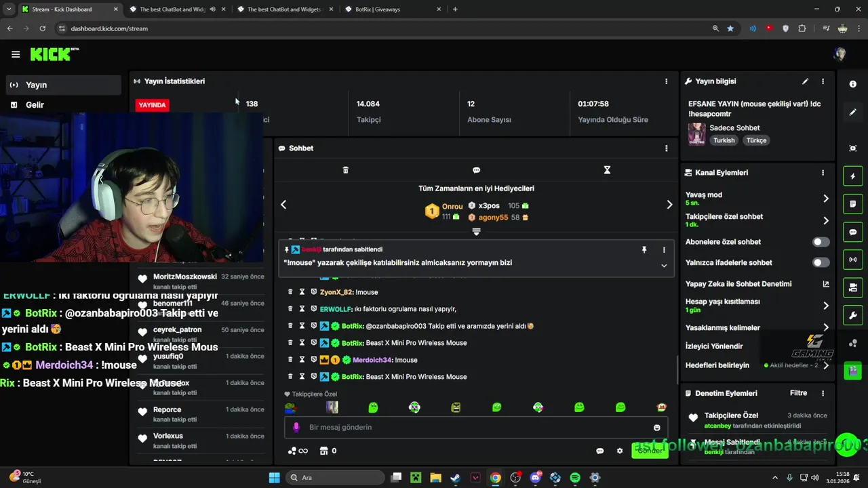The height and width of the screenshot is (488, 868).
Task: Delete ZyonX_82's message with trash icon
Action: tap(290, 292)
